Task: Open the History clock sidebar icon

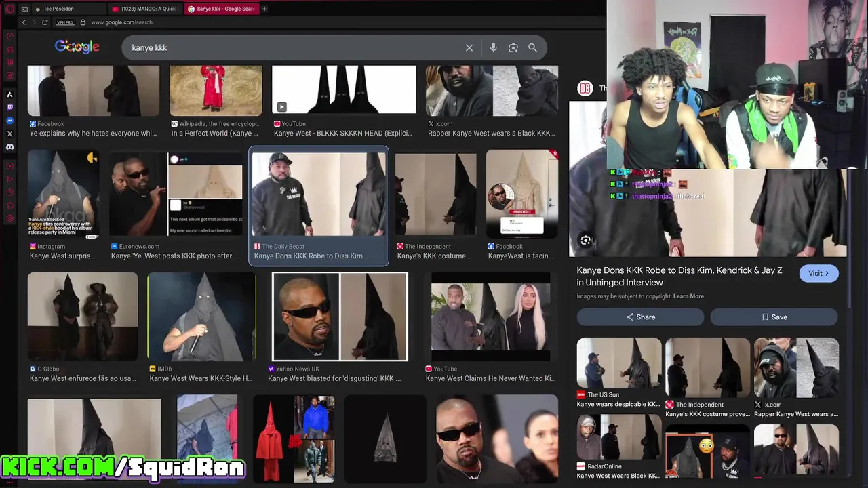Action: (9, 192)
